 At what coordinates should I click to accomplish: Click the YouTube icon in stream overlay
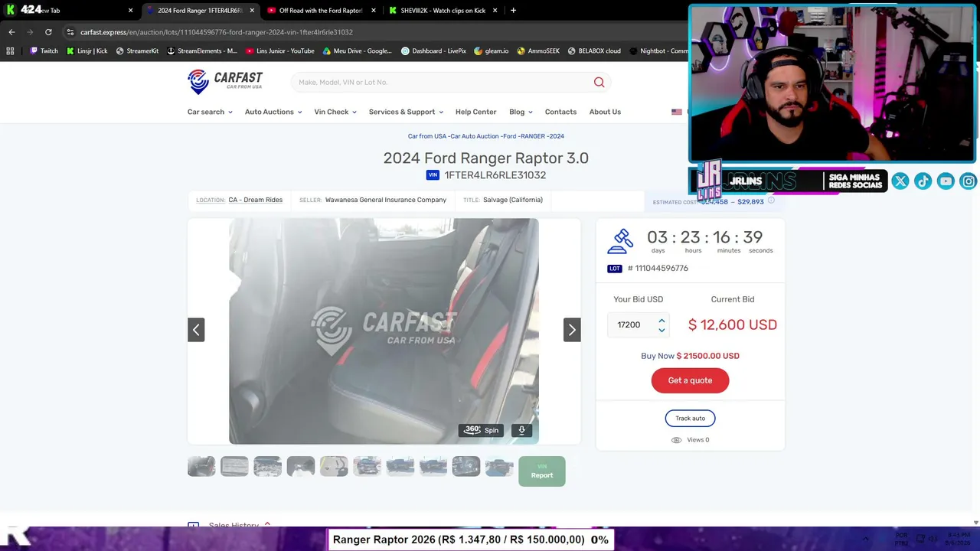click(x=946, y=181)
